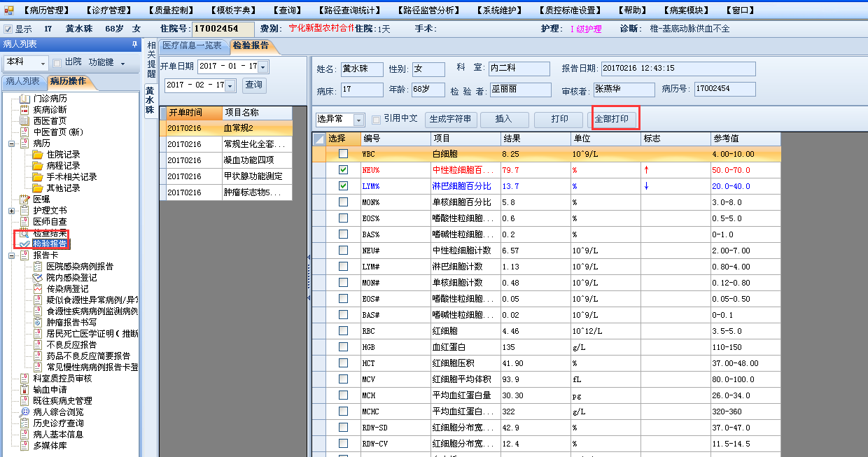Screen dimensions: 868x457
Task: Click the 院内感染登记 icon
Action: click(x=37, y=278)
